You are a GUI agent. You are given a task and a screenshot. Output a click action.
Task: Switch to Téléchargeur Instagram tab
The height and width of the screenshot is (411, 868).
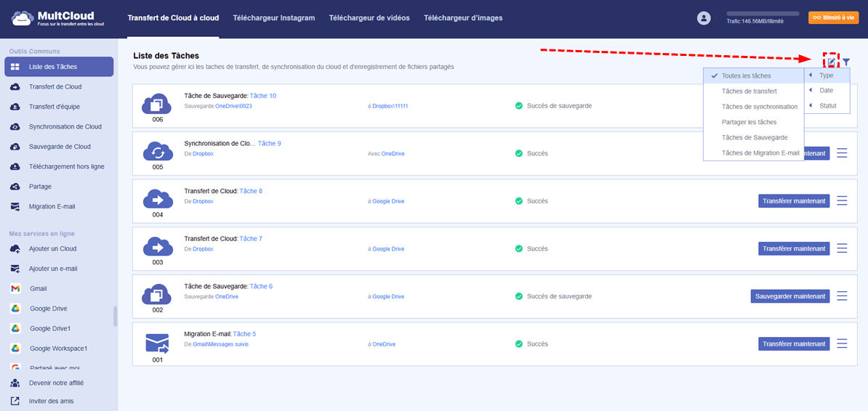click(x=274, y=18)
